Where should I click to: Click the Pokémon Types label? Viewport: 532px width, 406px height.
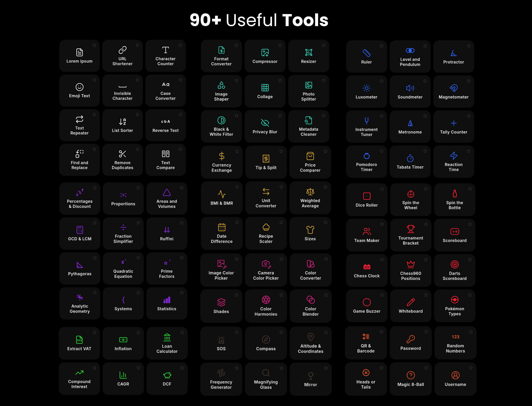point(455,311)
